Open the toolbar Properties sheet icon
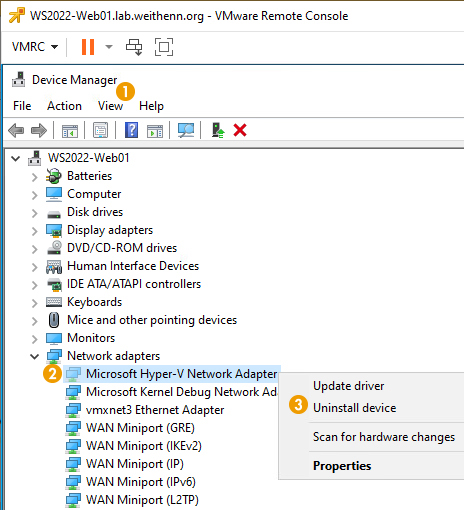464x510 pixels. point(100,130)
